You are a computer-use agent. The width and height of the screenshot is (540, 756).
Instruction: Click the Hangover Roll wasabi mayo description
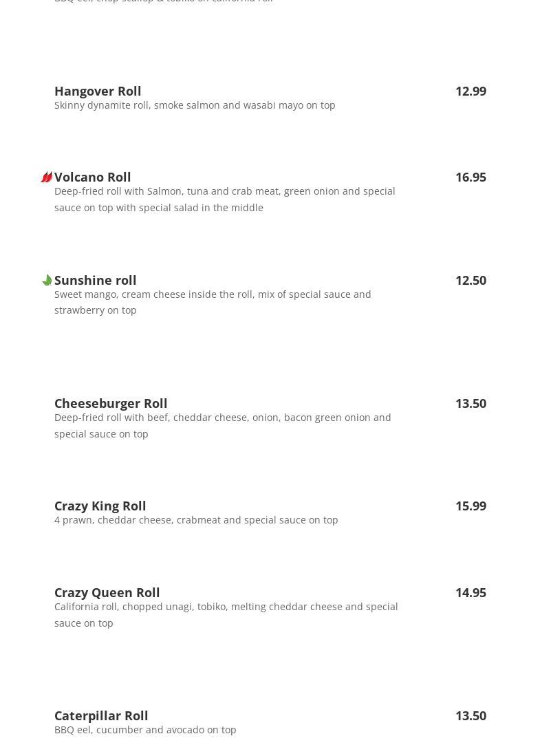[x=195, y=105]
